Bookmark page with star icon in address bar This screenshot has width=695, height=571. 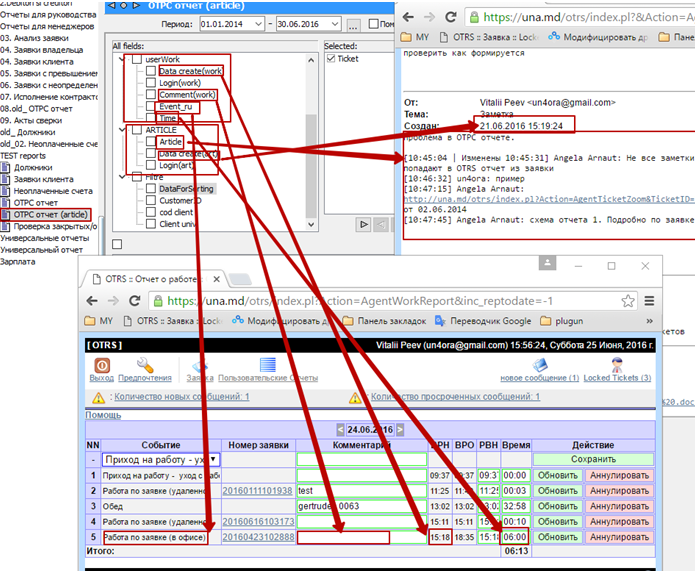[x=628, y=301]
